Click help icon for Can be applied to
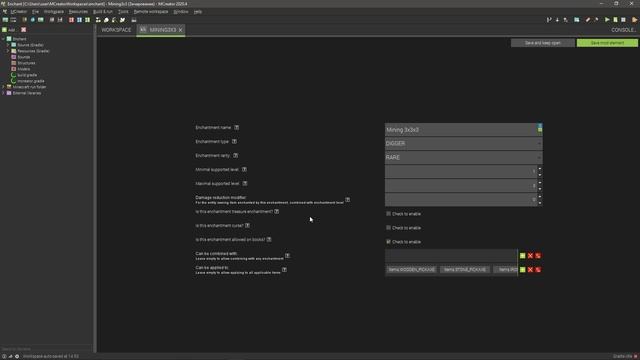The width and height of the screenshot is (640, 360). (x=284, y=270)
